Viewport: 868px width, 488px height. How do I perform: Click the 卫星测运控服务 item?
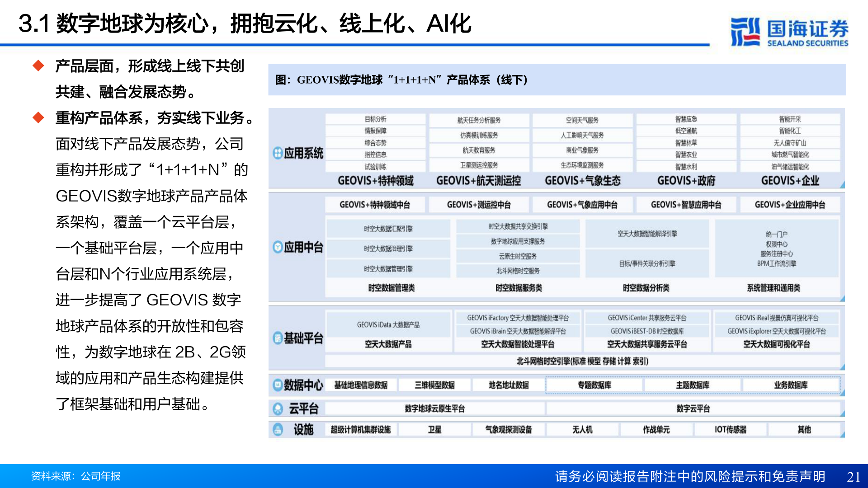479,165
